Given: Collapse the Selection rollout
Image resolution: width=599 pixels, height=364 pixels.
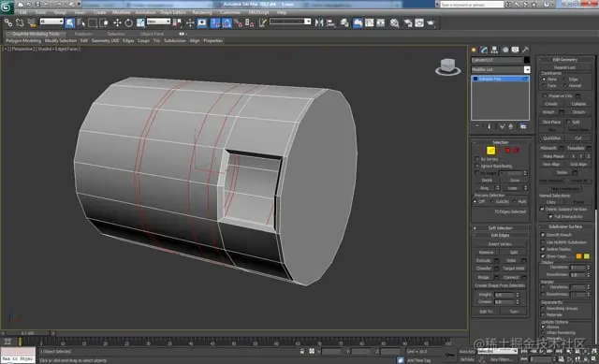Looking at the screenshot, I should click(501, 142).
